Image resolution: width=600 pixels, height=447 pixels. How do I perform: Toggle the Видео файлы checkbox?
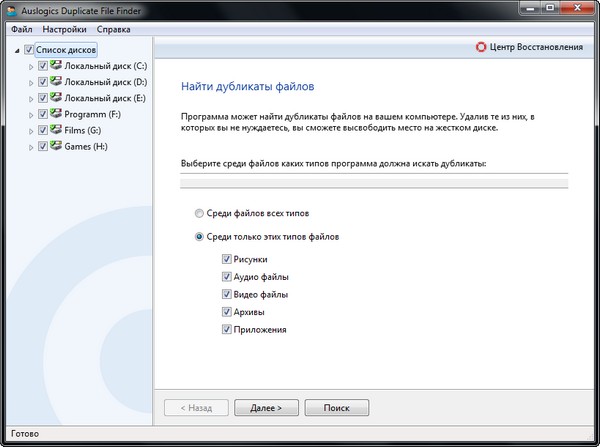pyautogui.click(x=227, y=294)
